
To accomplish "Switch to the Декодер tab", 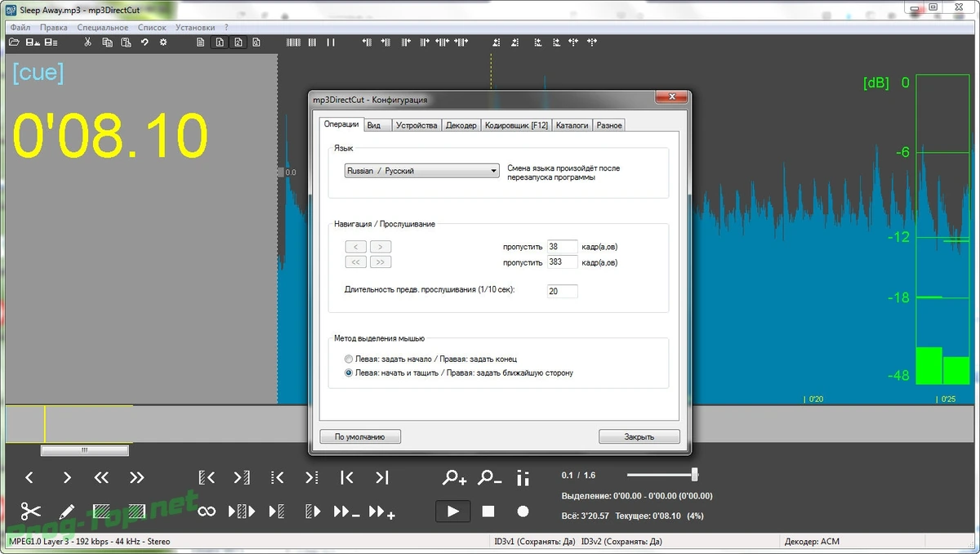I will pyautogui.click(x=461, y=125).
